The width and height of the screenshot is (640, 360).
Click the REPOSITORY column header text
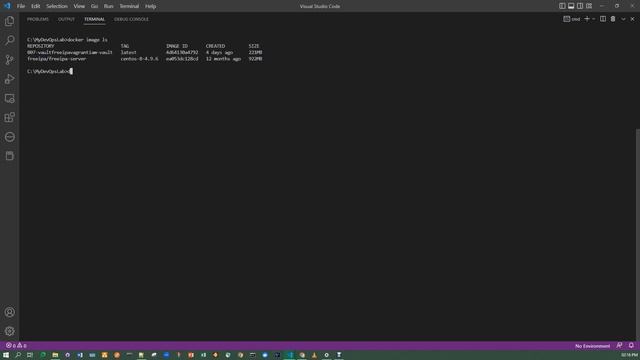point(40,46)
